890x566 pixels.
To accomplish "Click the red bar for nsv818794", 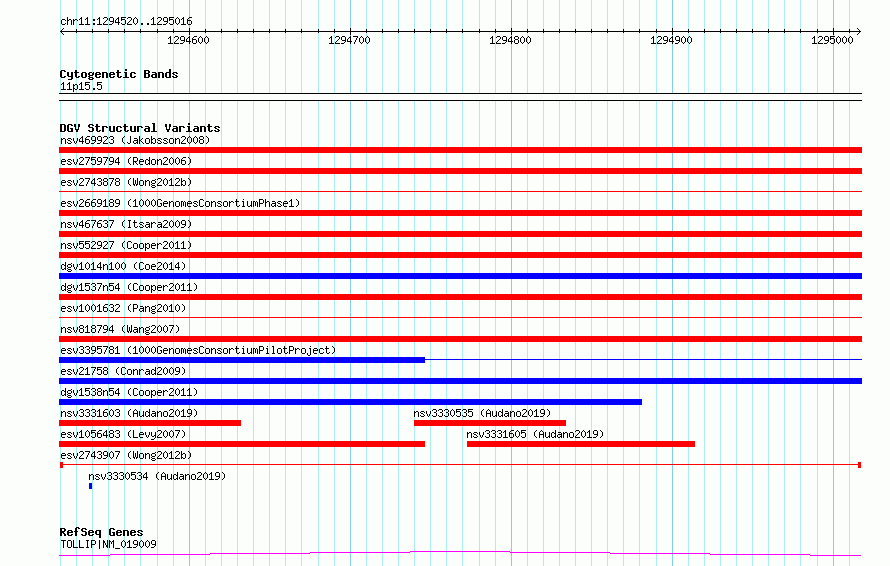I will (x=460, y=339).
